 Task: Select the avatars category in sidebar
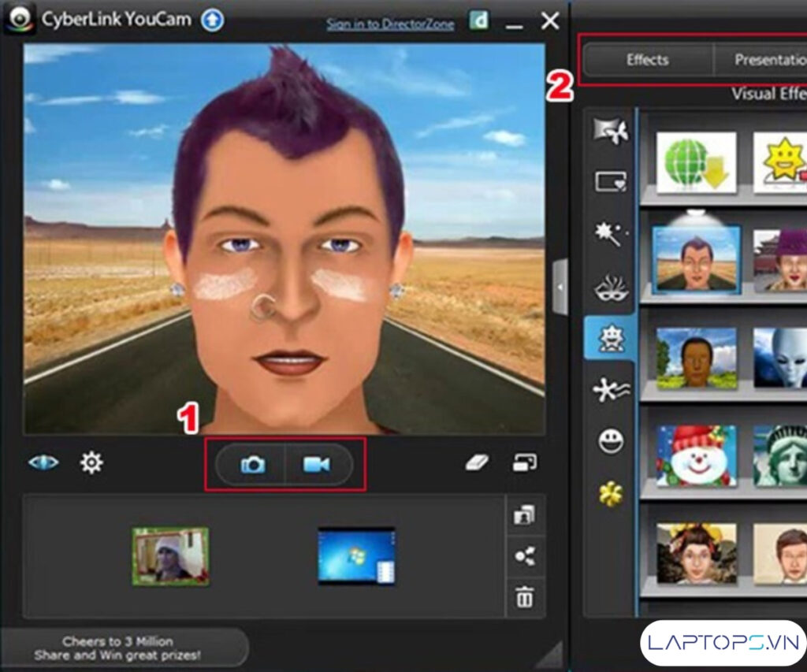(611, 339)
